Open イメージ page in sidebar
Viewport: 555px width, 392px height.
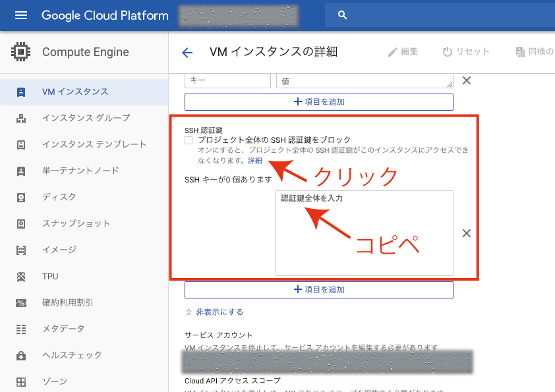[84, 250]
